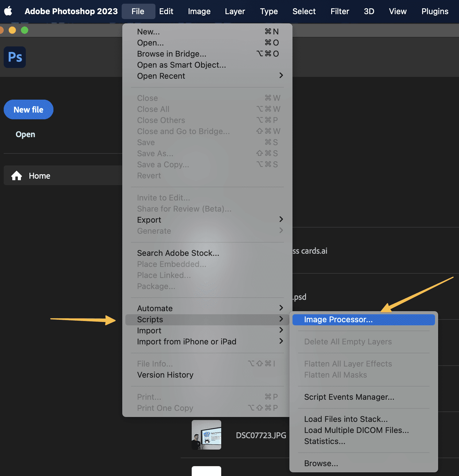Open the Apple menu
The height and width of the screenshot is (476, 459).
[8, 11]
